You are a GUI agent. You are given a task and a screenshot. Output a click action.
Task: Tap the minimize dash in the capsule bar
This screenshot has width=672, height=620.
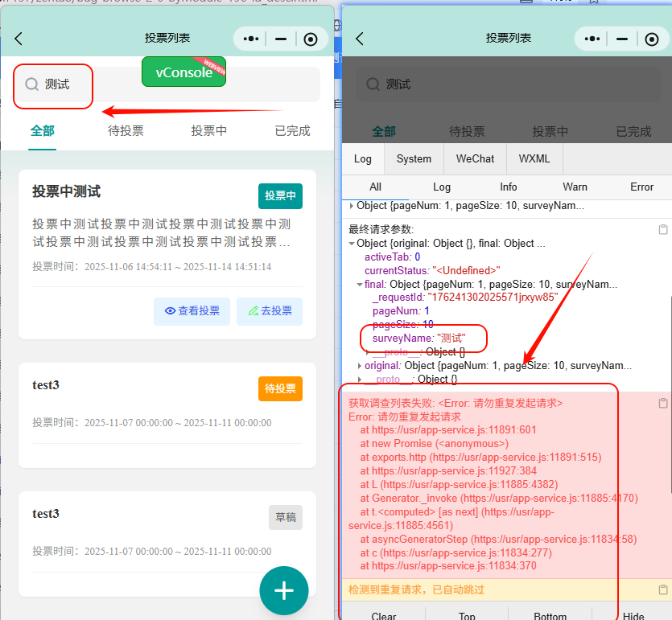click(x=282, y=39)
